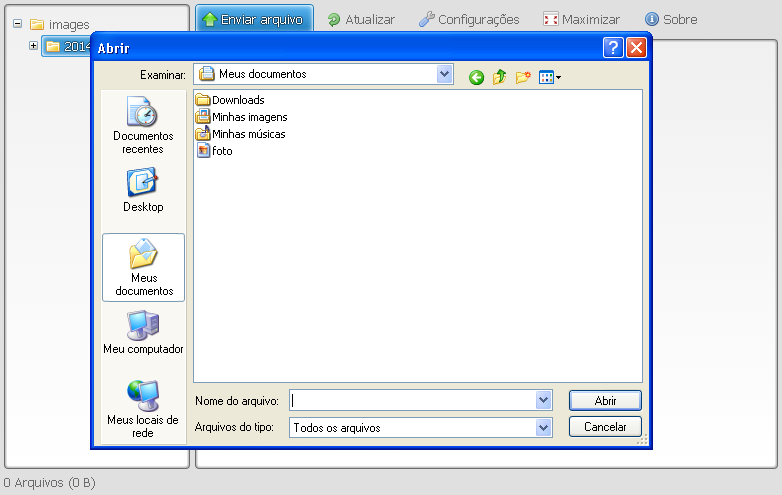The width and height of the screenshot is (782, 495).
Task: Open Configurações settings in the toolbar
Action: [469, 19]
